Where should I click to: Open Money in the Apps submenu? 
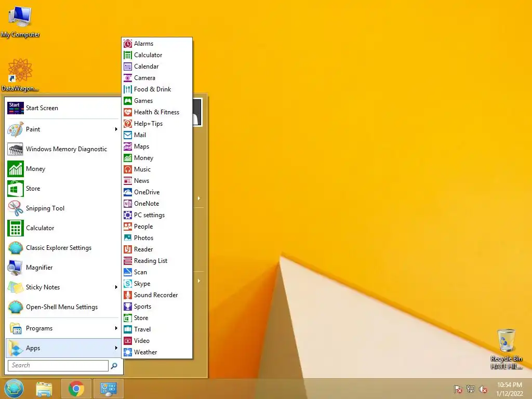click(157, 158)
